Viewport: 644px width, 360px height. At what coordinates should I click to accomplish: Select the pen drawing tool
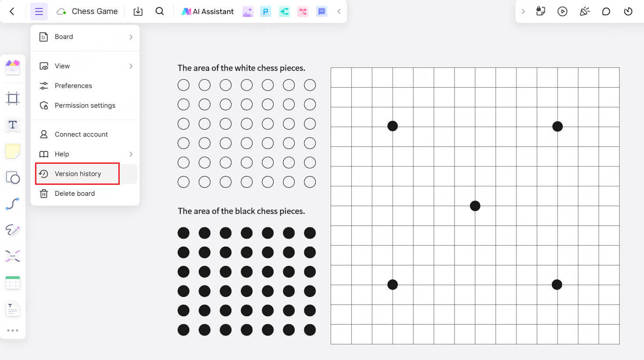(x=13, y=230)
